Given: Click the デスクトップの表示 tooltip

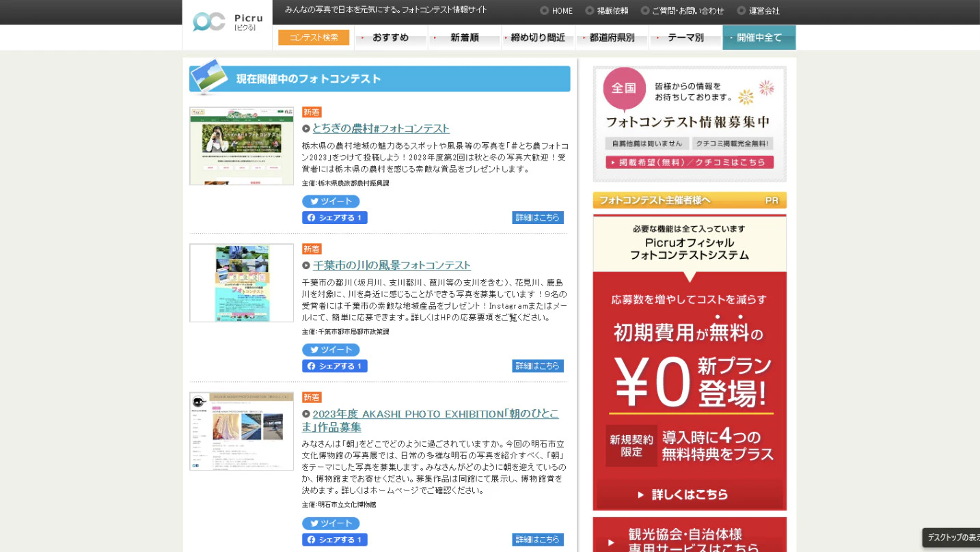Looking at the screenshot, I should point(951,538).
